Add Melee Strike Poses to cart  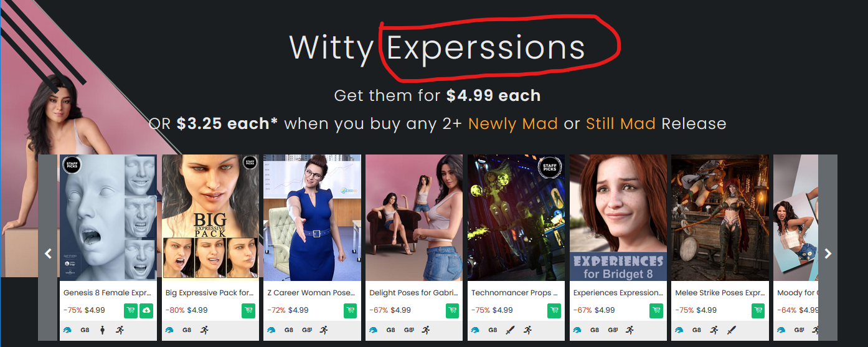pyautogui.click(x=758, y=310)
